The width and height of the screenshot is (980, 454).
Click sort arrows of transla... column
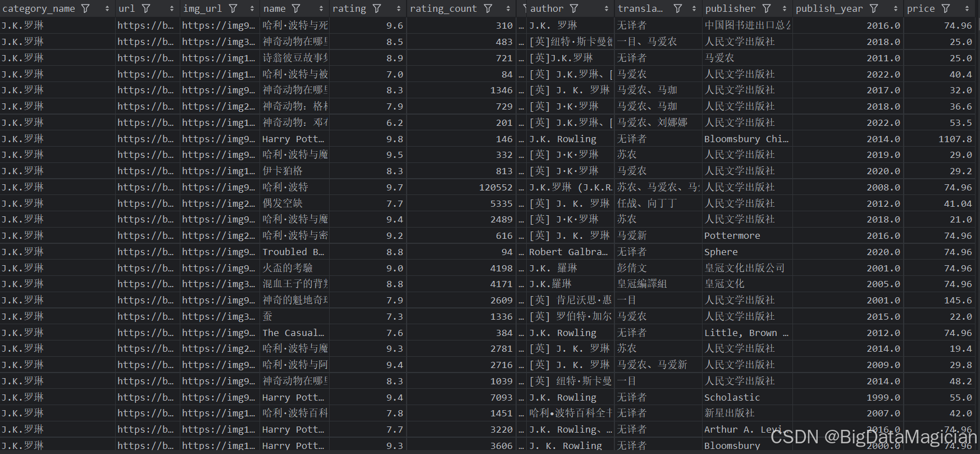tap(694, 8)
